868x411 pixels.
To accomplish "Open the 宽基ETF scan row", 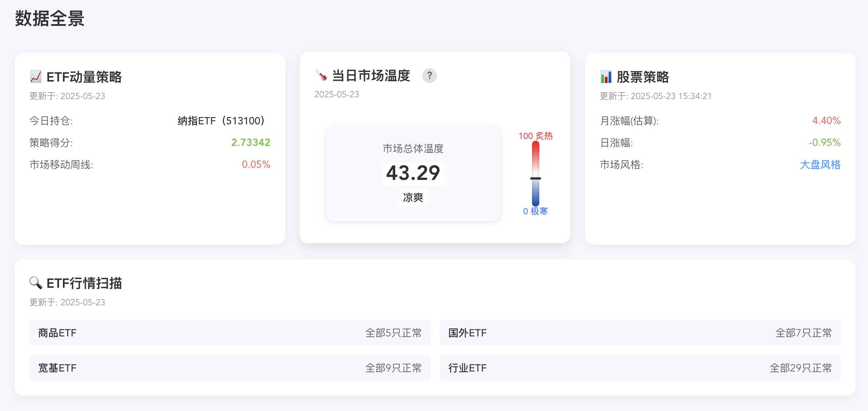I will pyautogui.click(x=230, y=368).
